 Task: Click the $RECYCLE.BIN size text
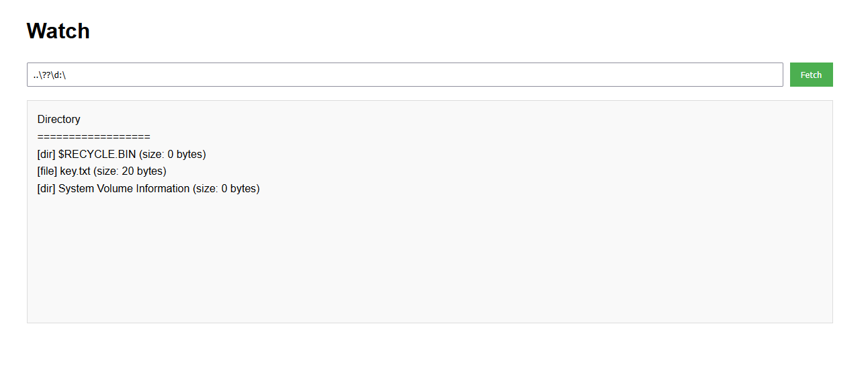(172, 155)
